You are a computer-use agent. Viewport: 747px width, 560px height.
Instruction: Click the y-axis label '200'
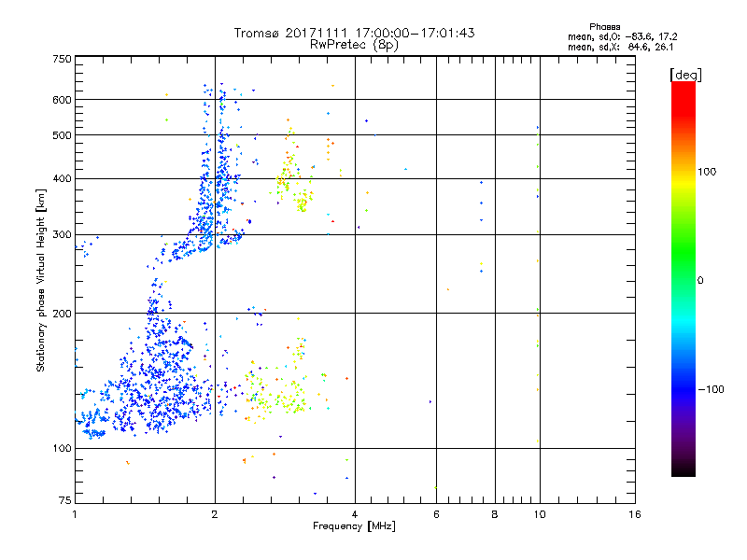tap(62, 314)
